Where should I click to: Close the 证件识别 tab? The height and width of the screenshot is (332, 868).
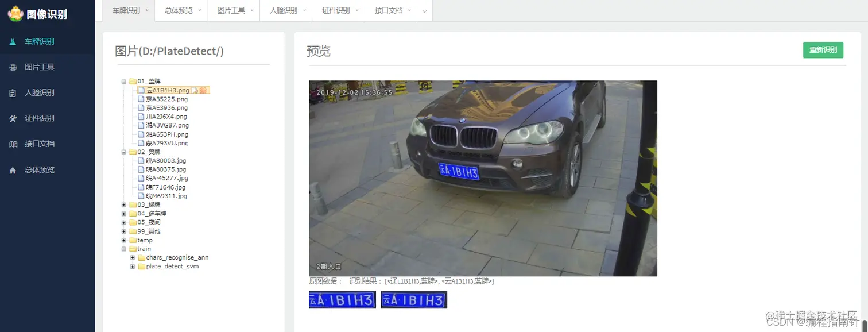click(x=357, y=10)
